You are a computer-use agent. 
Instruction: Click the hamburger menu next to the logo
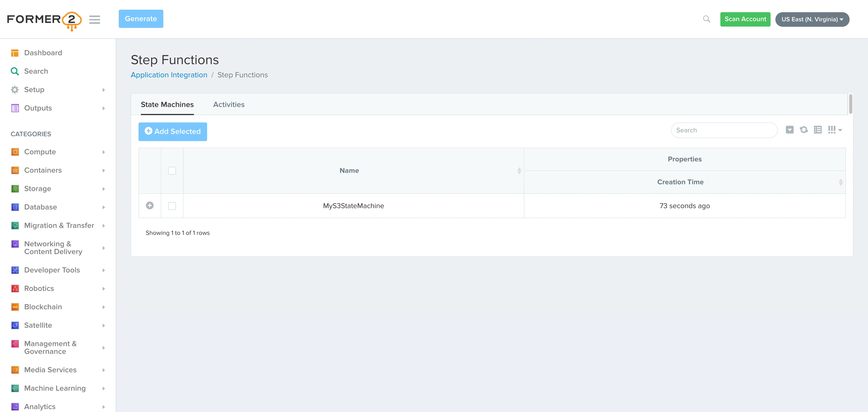pyautogui.click(x=95, y=20)
